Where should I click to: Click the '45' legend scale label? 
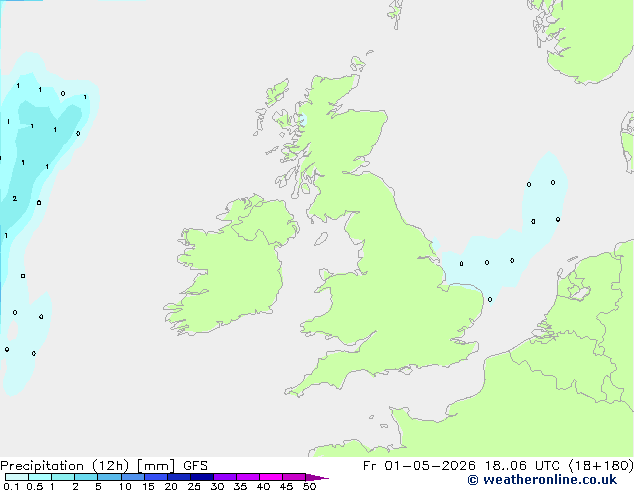[286, 486]
